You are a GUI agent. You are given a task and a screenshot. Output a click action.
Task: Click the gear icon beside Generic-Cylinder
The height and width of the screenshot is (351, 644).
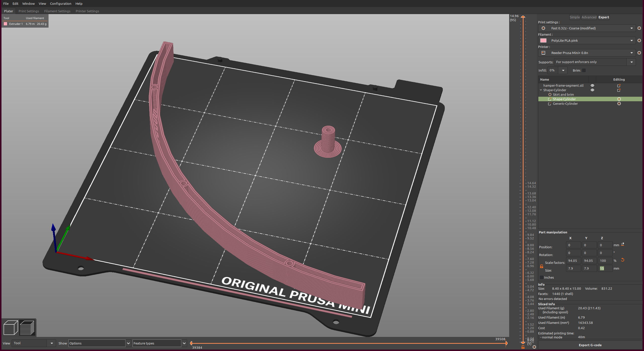[619, 104]
